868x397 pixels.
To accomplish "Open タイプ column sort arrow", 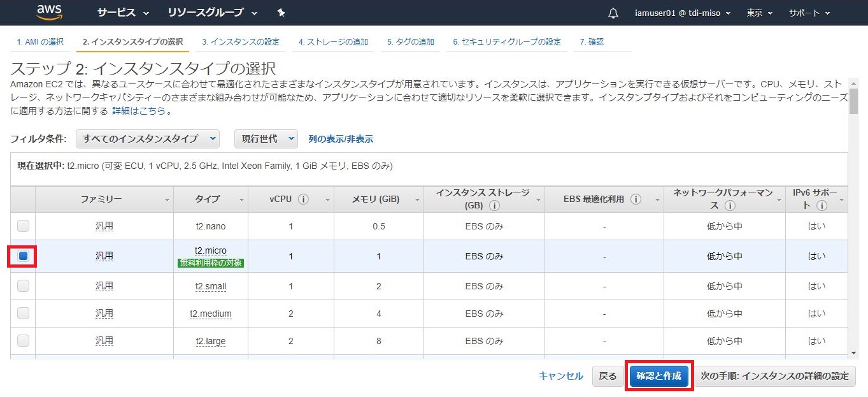I will click(242, 200).
